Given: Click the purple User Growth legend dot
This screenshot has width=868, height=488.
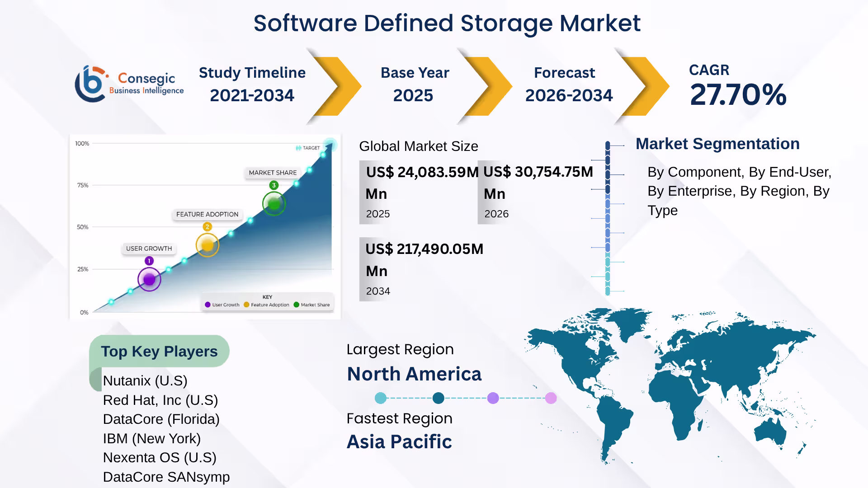Looking at the screenshot, I should [208, 305].
